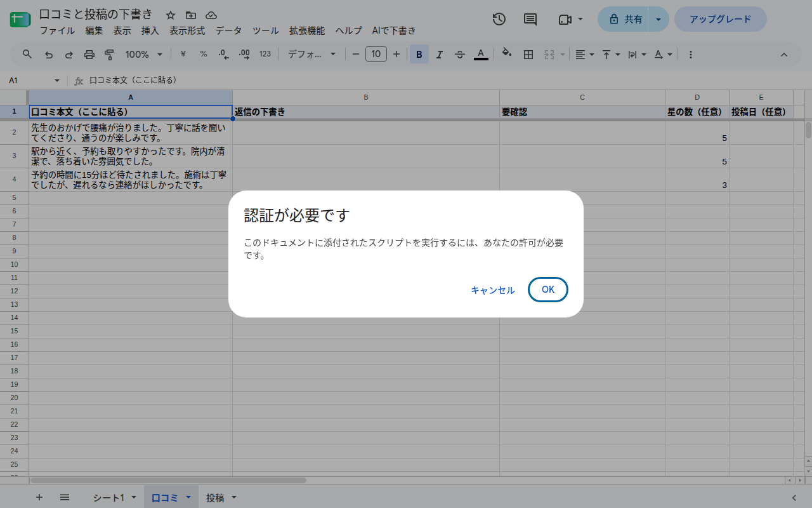
Task: Open the share options dropdown arrow
Action: pos(658,19)
